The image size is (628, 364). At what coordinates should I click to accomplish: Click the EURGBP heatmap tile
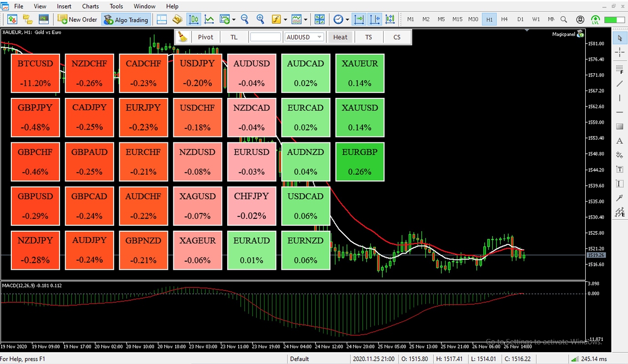click(x=360, y=162)
